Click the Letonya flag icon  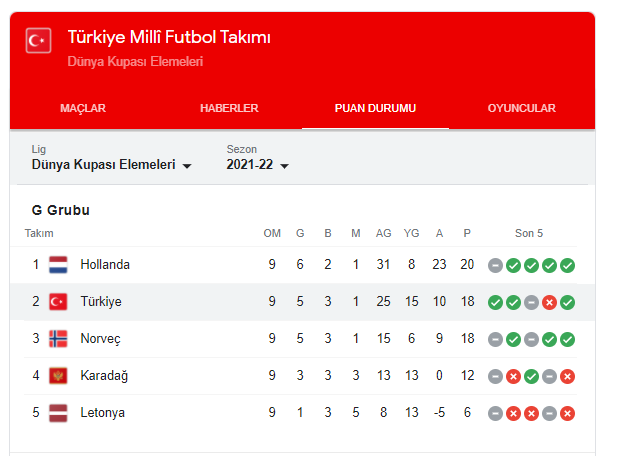[58, 413]
